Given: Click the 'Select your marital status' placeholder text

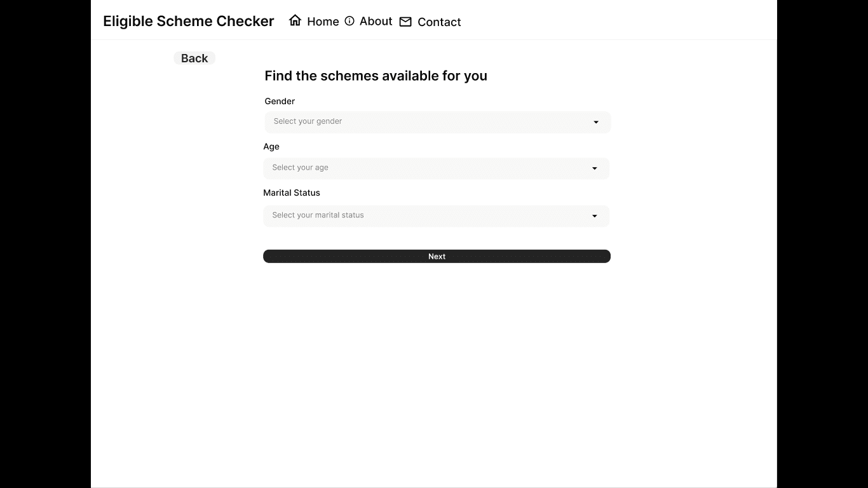Looking at the screenshot, I should pos(318,215).
